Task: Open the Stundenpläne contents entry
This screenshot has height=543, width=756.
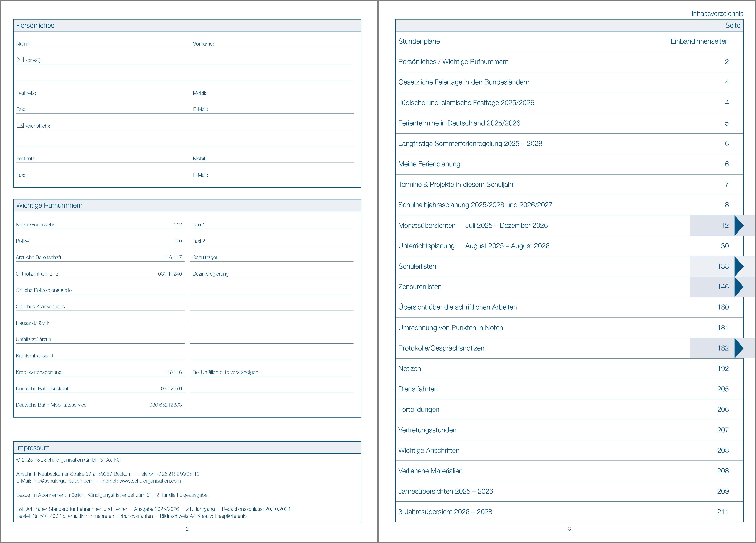Action: coord(419,41)
